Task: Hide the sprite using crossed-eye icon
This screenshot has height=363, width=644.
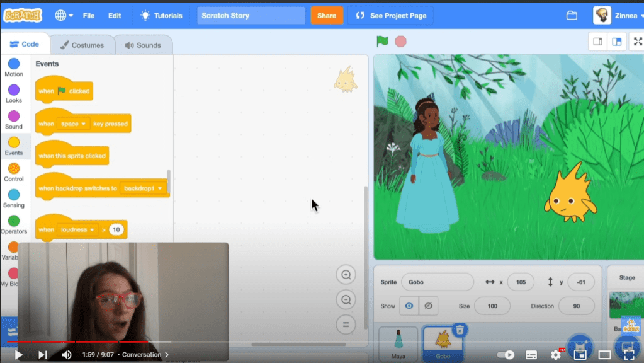Action: coord(428,306)
